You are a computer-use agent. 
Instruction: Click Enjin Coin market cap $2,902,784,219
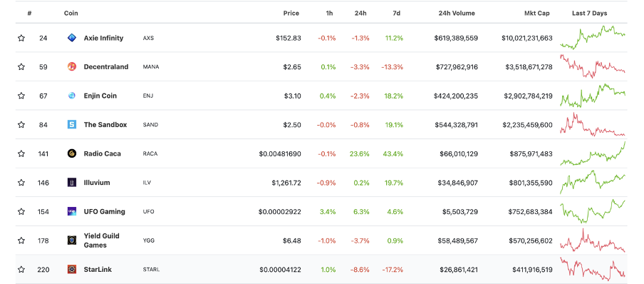(528, 96)
